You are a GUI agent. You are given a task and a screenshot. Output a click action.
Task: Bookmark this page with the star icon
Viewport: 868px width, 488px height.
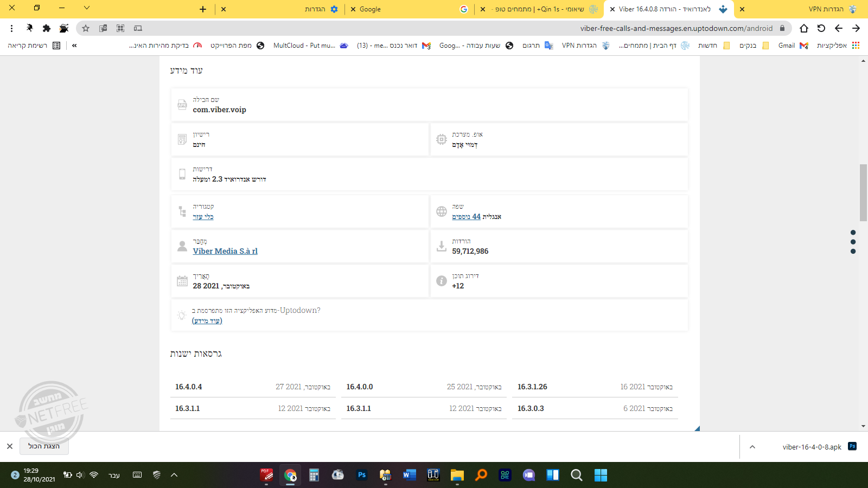coord(86,28)
